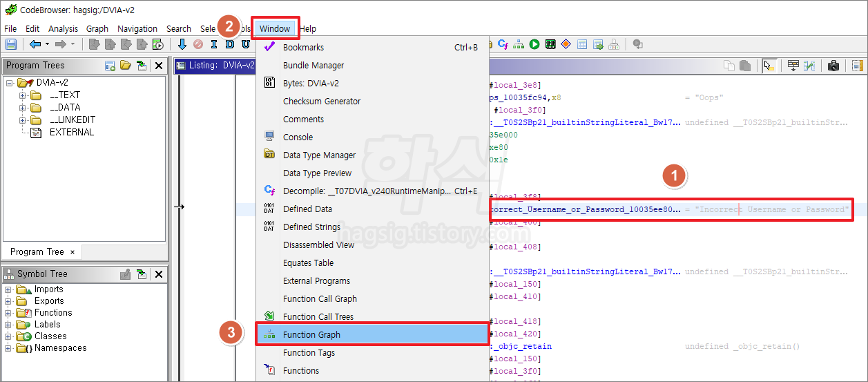Go to next undefined 'U' icon

coord(246,44)
